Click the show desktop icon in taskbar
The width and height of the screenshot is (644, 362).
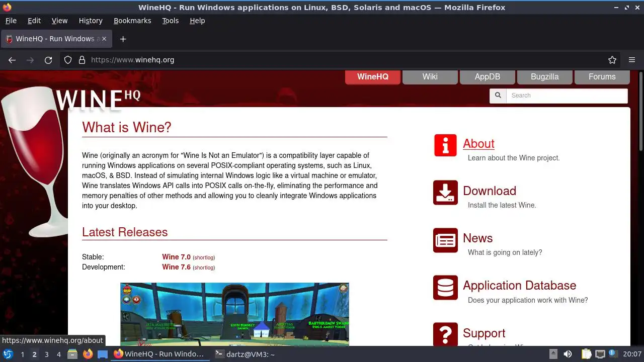(103, 354)
